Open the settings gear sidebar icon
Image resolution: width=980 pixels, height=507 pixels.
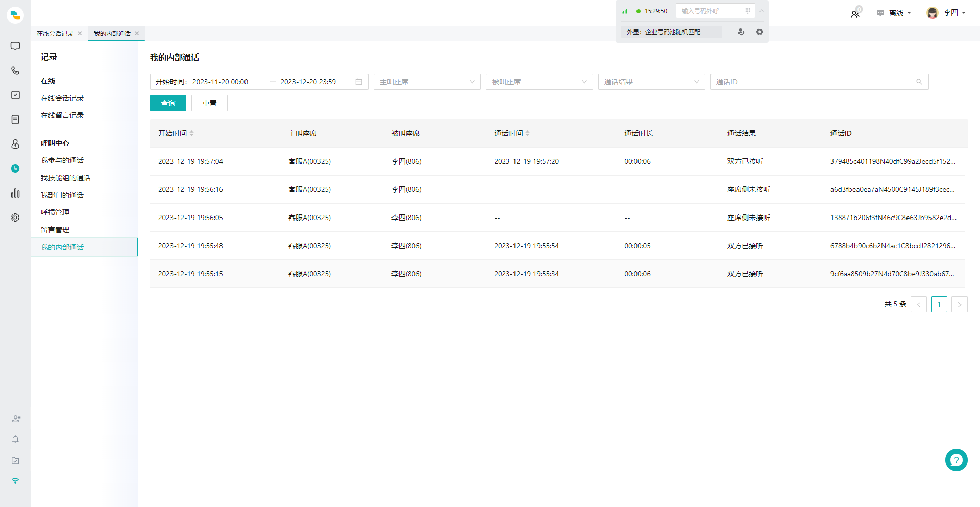(15, 218)
